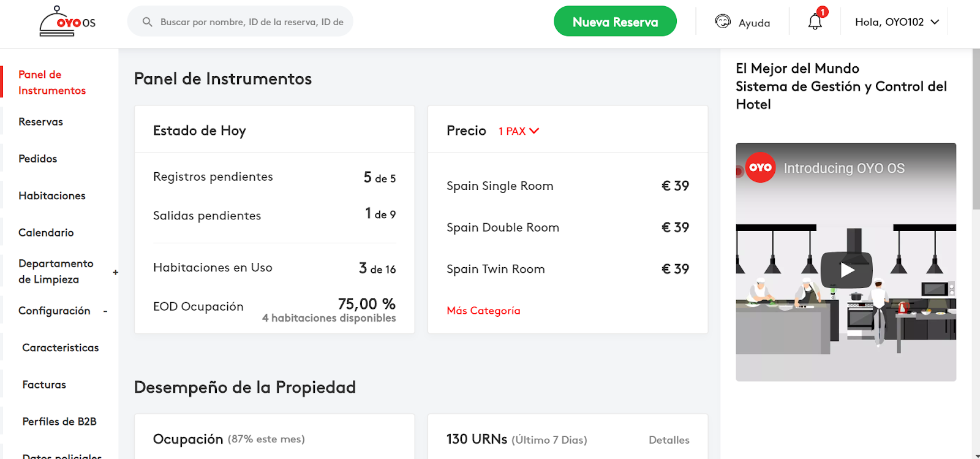
Task: Click Spain Double Room price row
Action: [x=568, y=227]
